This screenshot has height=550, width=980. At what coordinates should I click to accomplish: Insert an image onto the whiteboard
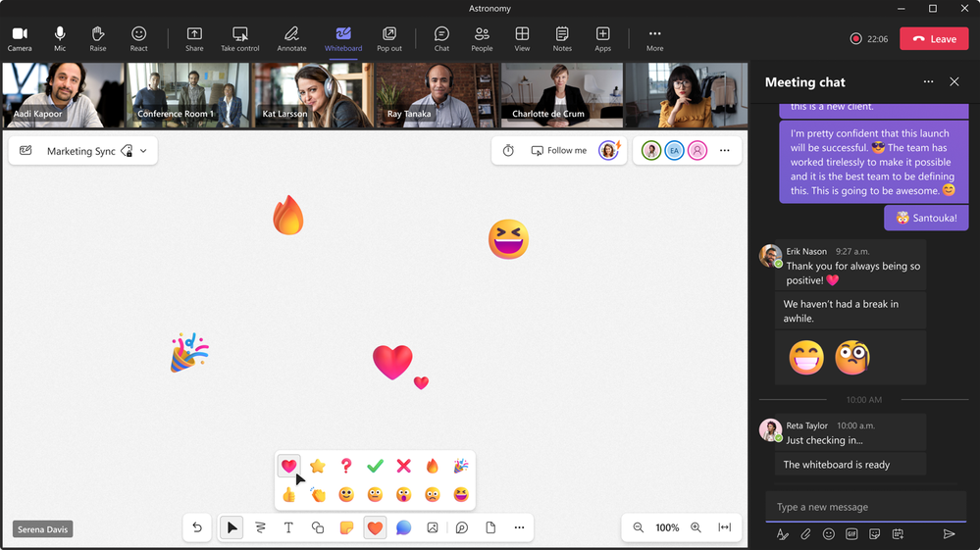[x=433, y=527]
